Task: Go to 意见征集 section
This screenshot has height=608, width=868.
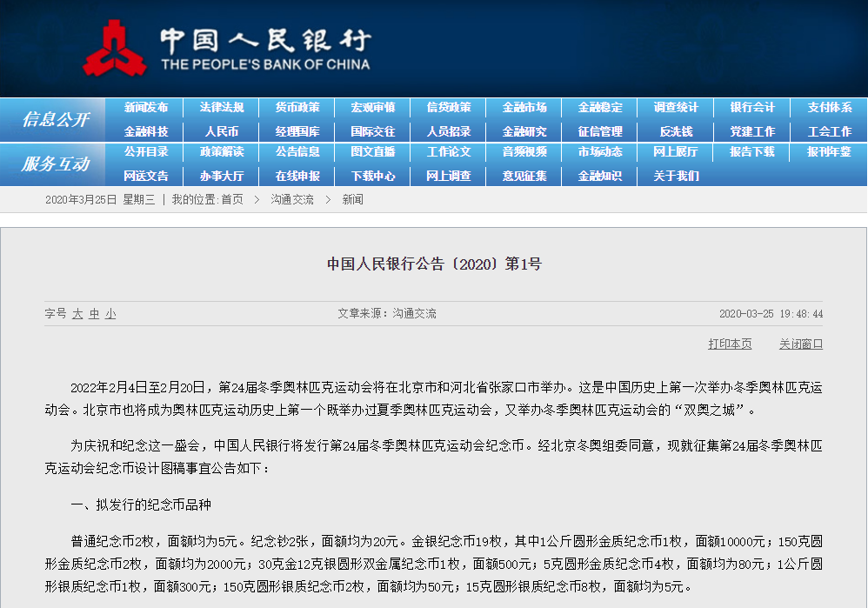Action: [524, 176]
